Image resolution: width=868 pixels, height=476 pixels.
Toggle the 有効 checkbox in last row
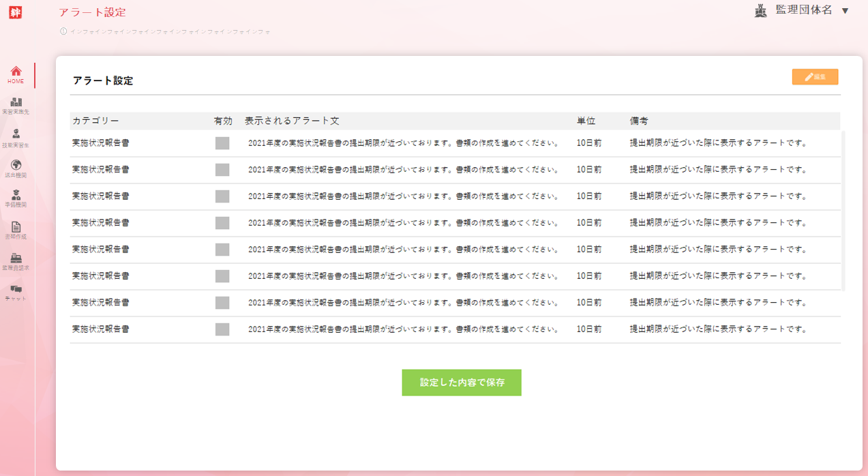tap(222, 329)
